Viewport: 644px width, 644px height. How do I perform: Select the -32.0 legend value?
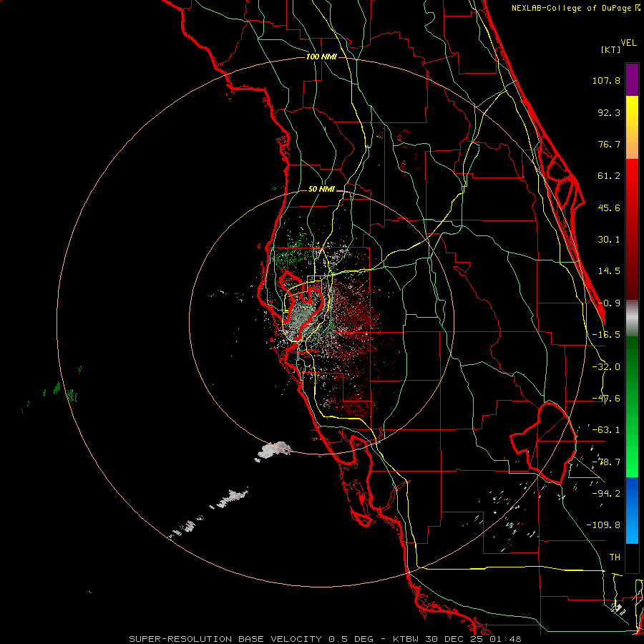coord(606,367)
